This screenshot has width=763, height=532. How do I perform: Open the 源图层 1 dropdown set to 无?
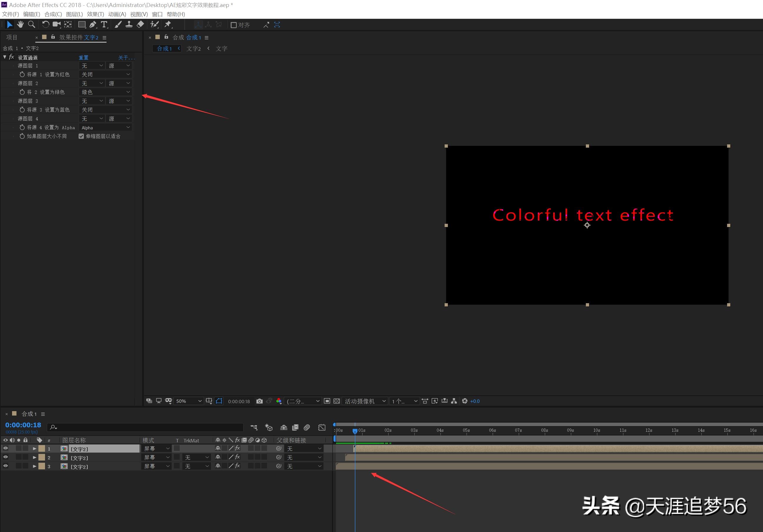pyautogui.click(x=92, y=65)
